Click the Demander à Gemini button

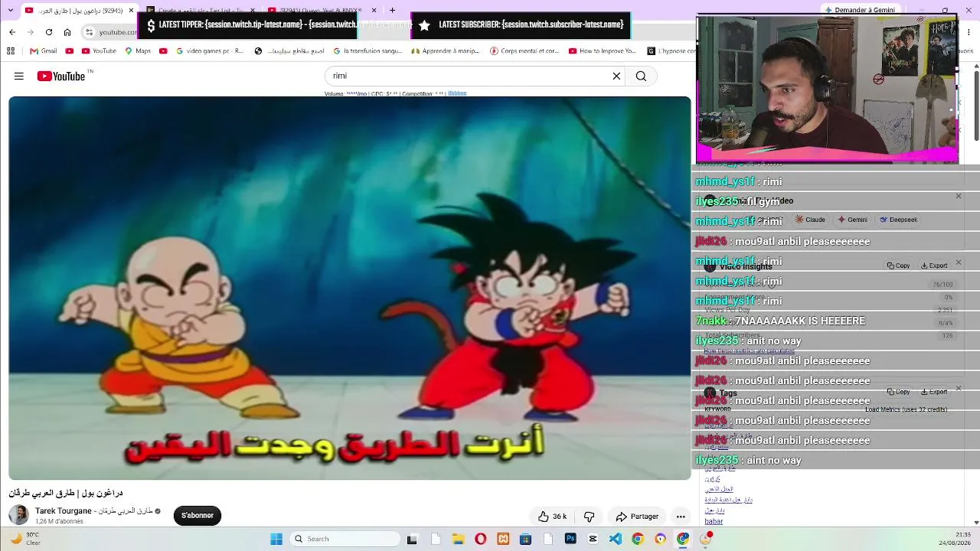(x=859, y=11)
